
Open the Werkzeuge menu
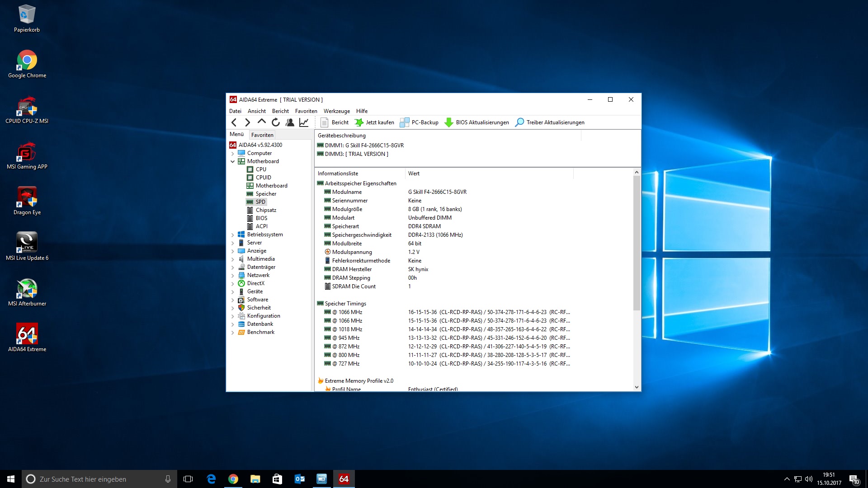click(336, 111)
